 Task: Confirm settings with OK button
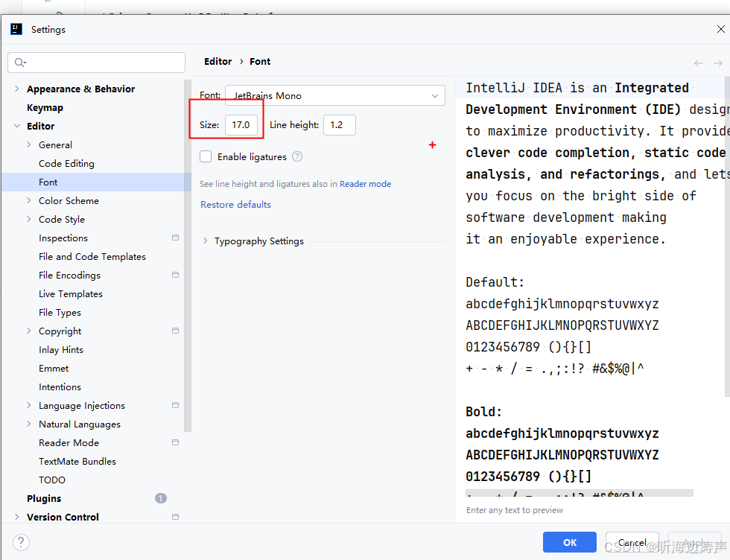click(570, 542)
